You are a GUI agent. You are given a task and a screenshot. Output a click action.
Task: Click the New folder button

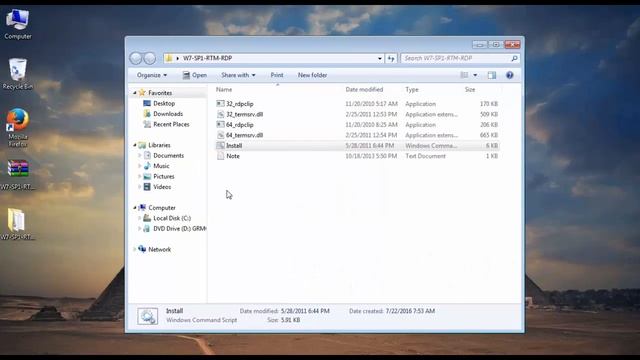pos(312,75)
